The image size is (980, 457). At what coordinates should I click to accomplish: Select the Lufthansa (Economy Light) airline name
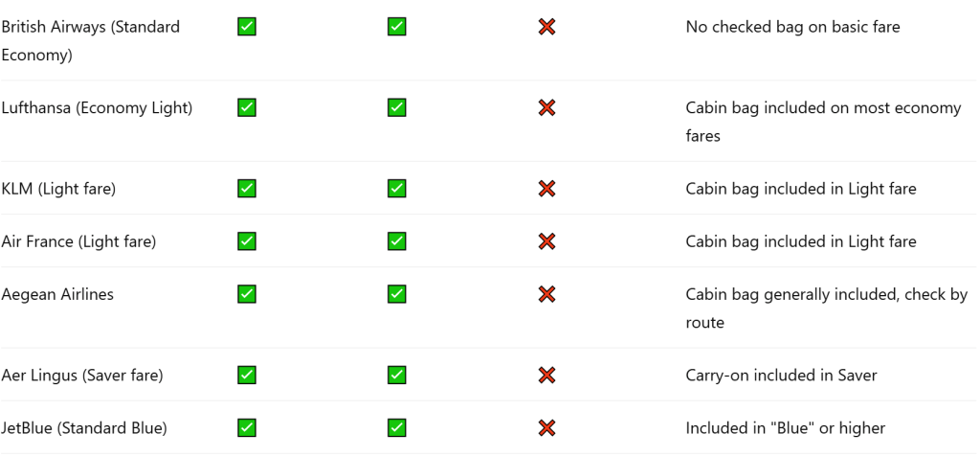coord(97,108)
